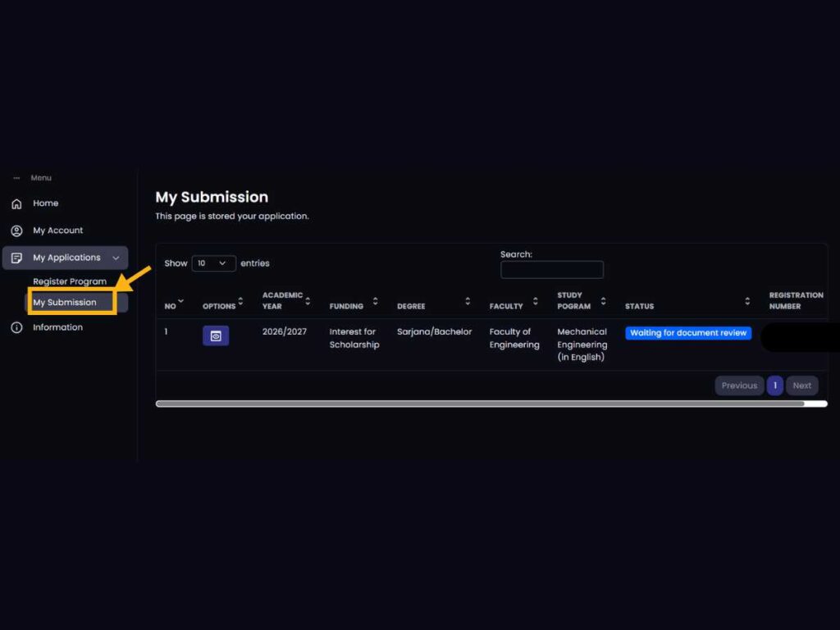This screenshot has width=840, height=630.
Task: Select page 1 in pagination
Action: [775, 386]
